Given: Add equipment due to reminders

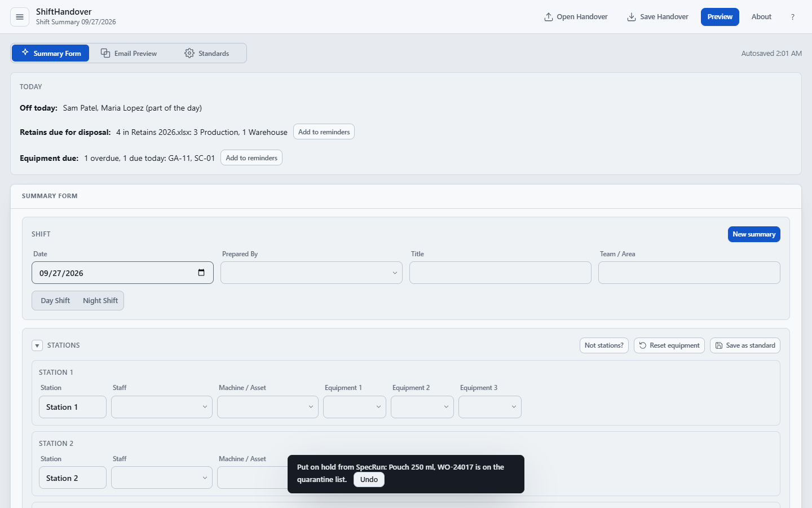Looking at the screenshot, I should tap(251, 158).
